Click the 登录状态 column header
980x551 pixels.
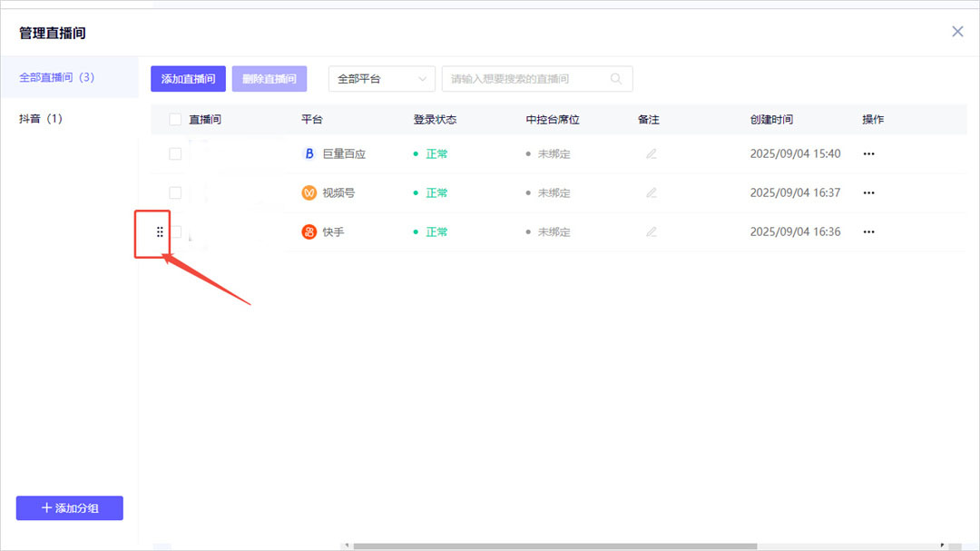pos(435,120)
